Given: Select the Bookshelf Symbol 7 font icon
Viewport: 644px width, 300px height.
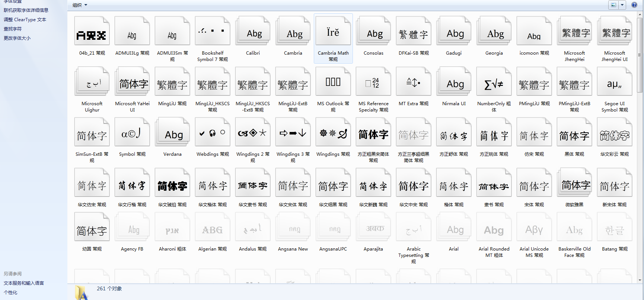Looking at the screenshot, I should 213,31.
